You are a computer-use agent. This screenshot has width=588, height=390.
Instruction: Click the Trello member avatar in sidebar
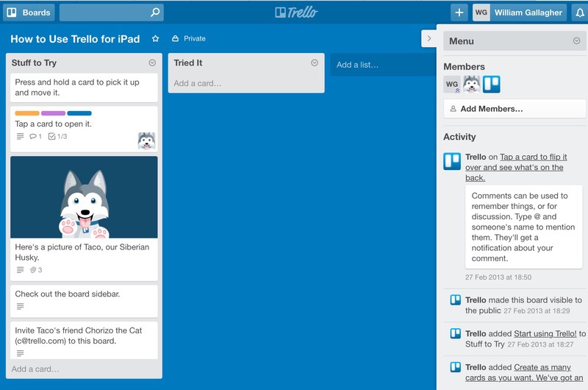(x=492, y=84)
